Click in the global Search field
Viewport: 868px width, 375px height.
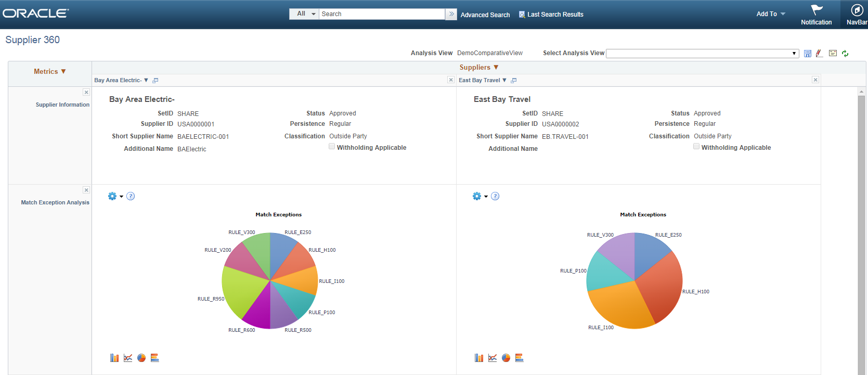pos(382,14)
